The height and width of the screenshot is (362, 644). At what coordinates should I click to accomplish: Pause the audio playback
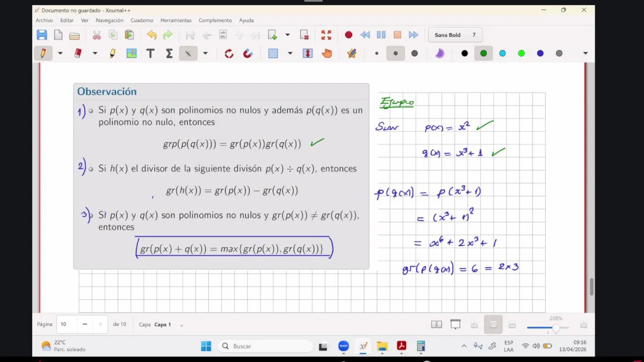point(381,35)
